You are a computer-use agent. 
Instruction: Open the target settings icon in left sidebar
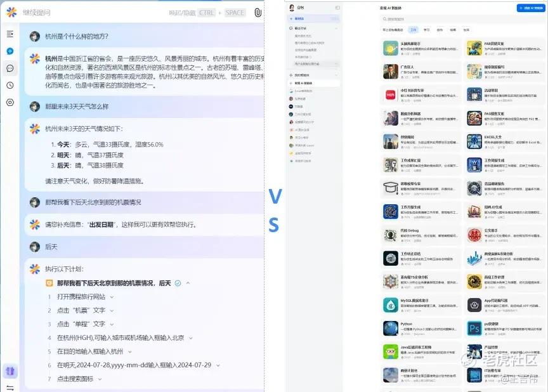pos(10,102)
